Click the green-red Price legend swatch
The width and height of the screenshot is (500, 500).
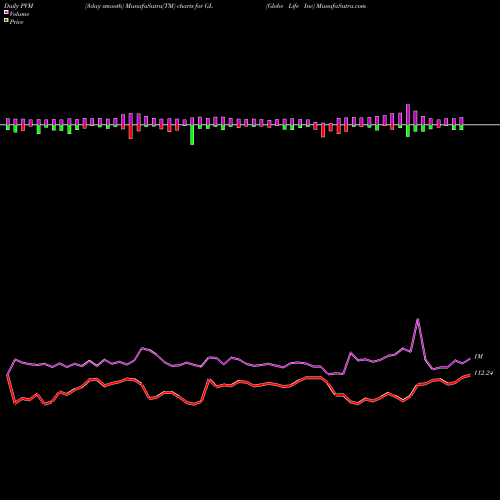click(6, 21)
